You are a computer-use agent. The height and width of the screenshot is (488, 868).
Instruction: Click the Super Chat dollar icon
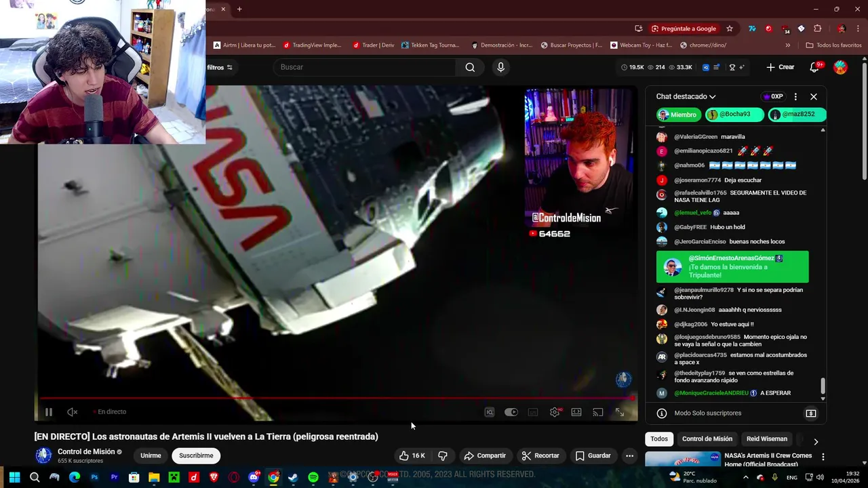810,413
